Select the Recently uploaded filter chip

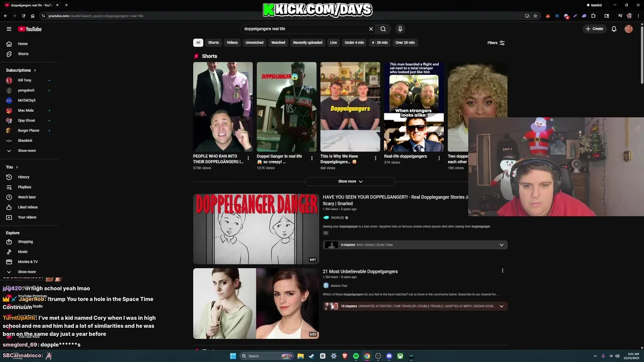(307, 43)
